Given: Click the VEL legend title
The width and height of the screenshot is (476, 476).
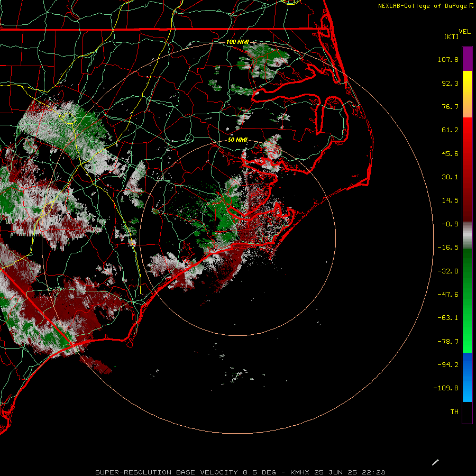Looking at the screenshot, I should tap(464, 32).
